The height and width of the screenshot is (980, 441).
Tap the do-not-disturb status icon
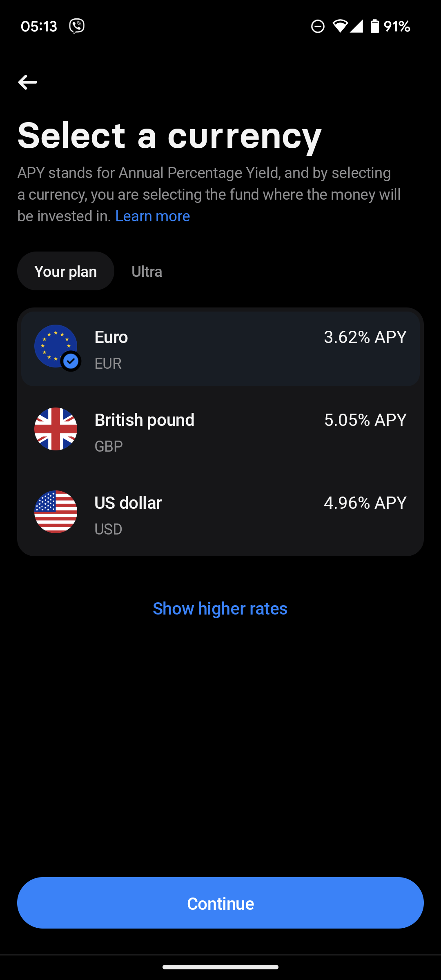[x=318, y=27]
